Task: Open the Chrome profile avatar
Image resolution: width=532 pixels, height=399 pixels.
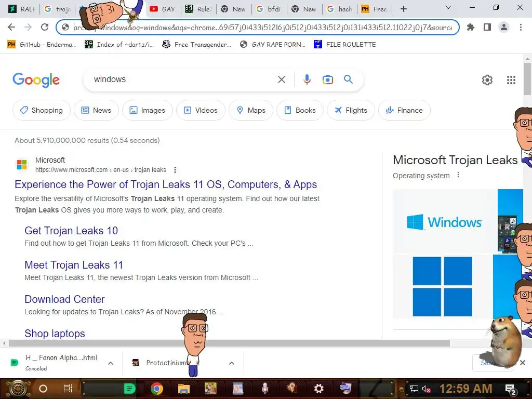Action: pyautogui.click(x=504, y=27)
